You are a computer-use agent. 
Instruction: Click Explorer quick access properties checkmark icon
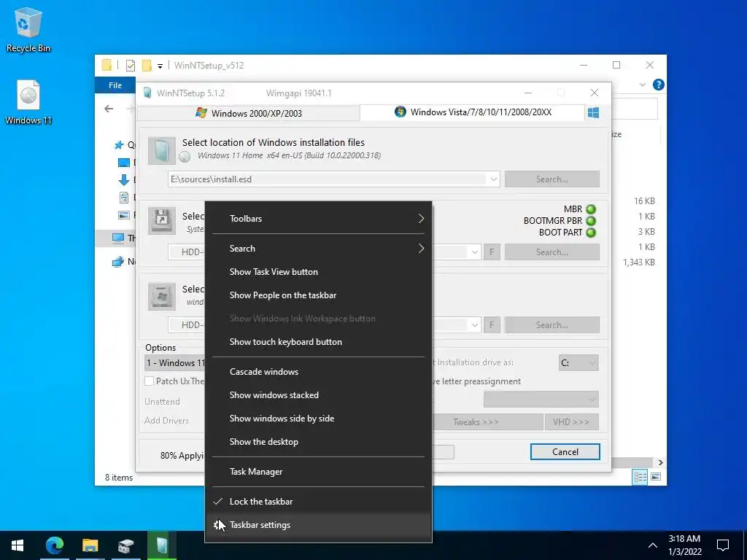(130, 66)
